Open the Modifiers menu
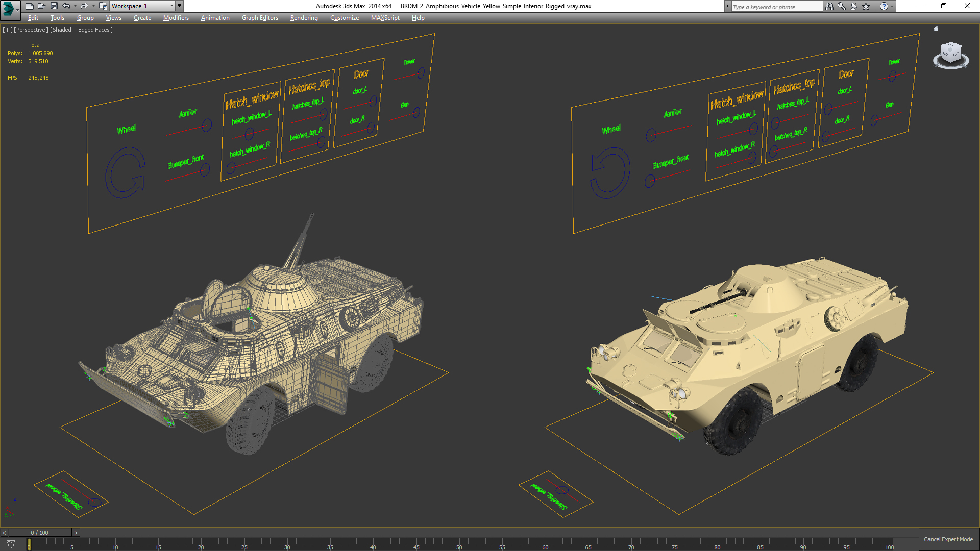Image resolution: width=980 pixels, height=551 pixels. point(176,18)
